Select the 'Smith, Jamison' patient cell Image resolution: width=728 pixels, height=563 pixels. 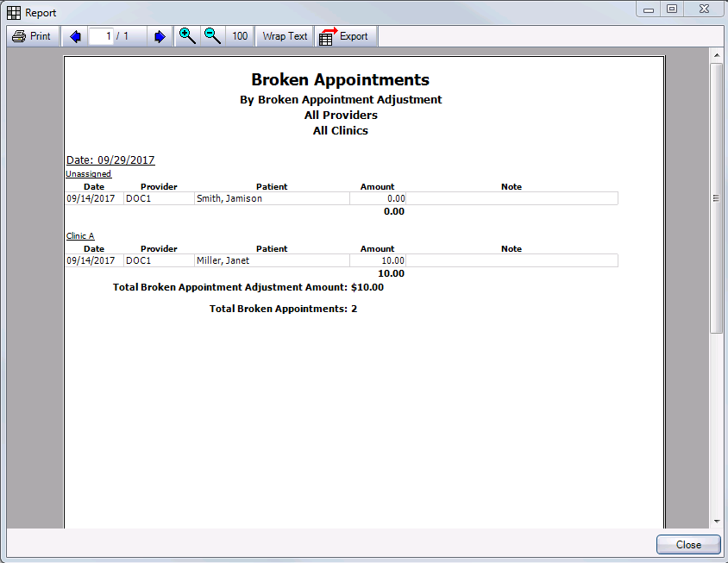pyautogui.click(x=272, y=198)
